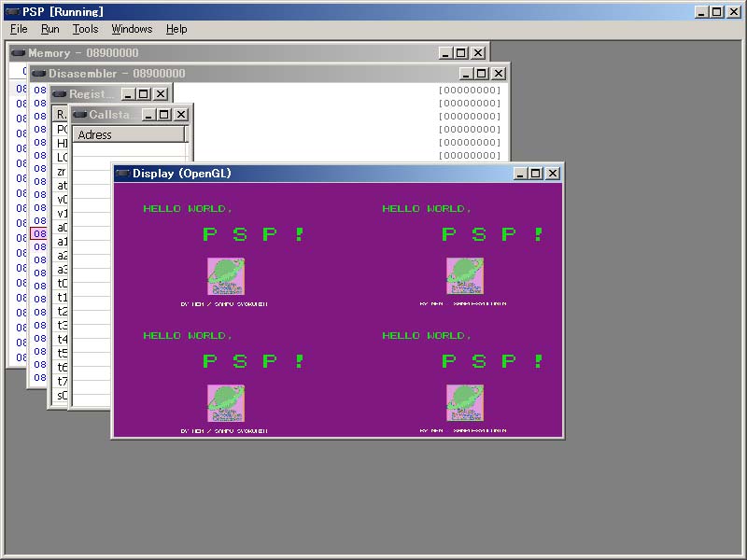The width and height of the screenshot is (747, 560).
Task: Click the Display (OpenGL) title bar text
Action: point(181,174)
